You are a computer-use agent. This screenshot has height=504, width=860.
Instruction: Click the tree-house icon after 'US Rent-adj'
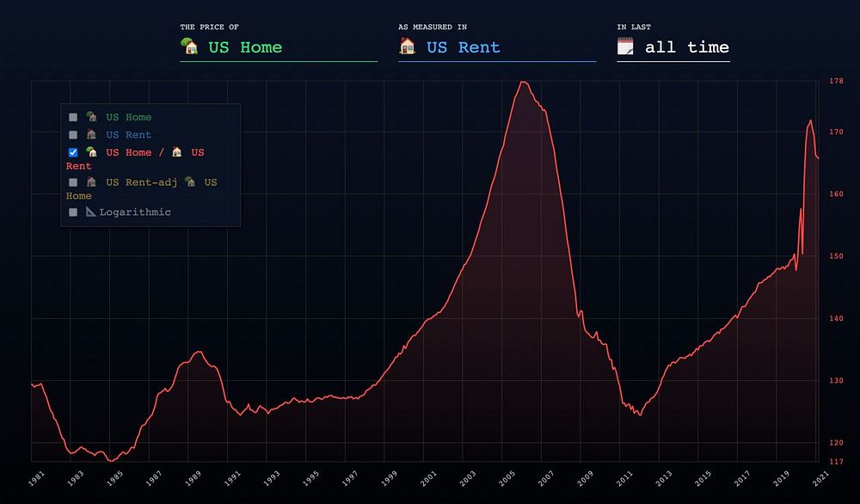[x=190, y=181]
